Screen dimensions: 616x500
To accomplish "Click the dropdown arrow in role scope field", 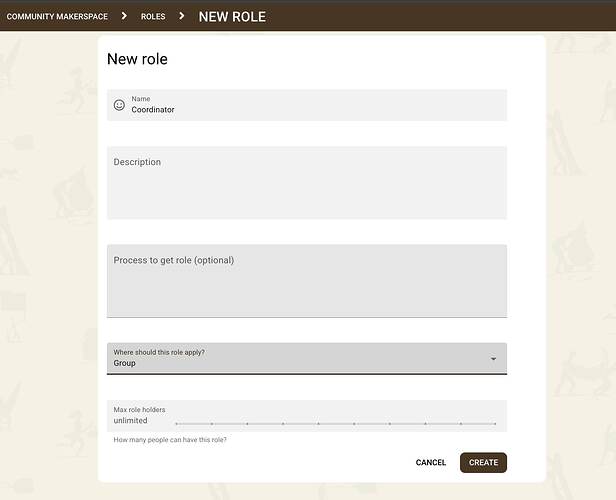I will click(x=493, y=359).
